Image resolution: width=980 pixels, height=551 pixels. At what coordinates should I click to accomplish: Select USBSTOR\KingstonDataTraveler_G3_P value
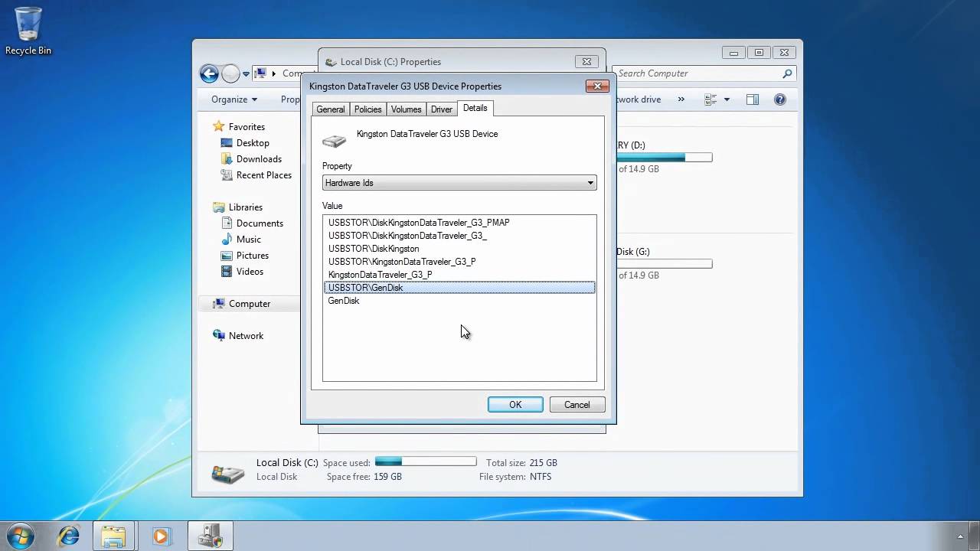pos(459,262)
